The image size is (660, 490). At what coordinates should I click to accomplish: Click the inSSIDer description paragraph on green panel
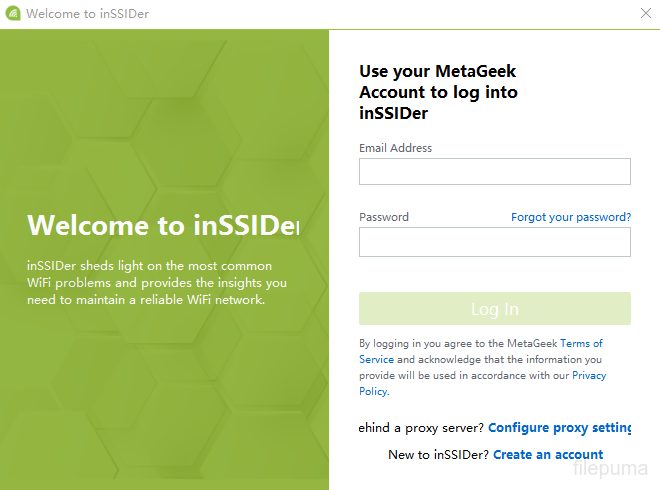pyautogui.click(x=157, y=283)
